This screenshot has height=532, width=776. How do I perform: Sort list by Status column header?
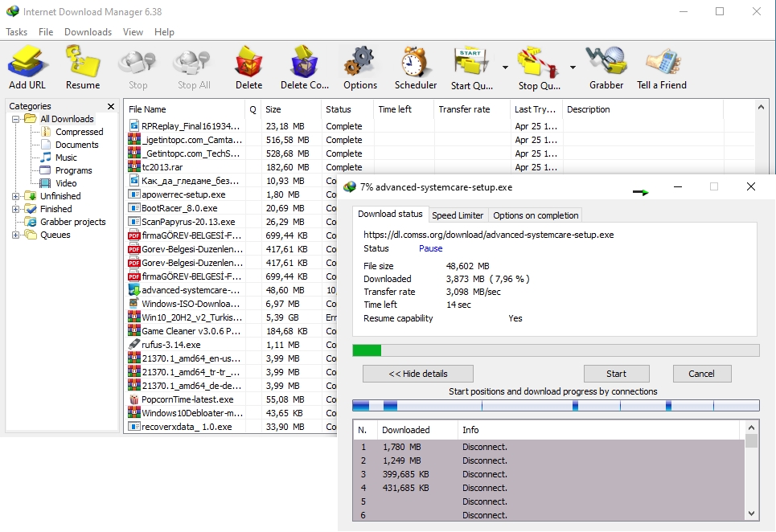[x=347, y=109]
